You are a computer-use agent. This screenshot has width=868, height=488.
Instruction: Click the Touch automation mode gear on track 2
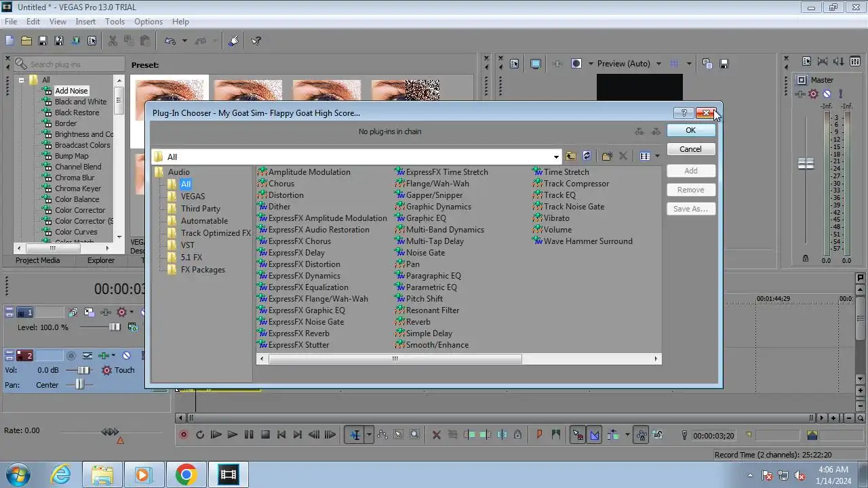click(x=106, y=370)
